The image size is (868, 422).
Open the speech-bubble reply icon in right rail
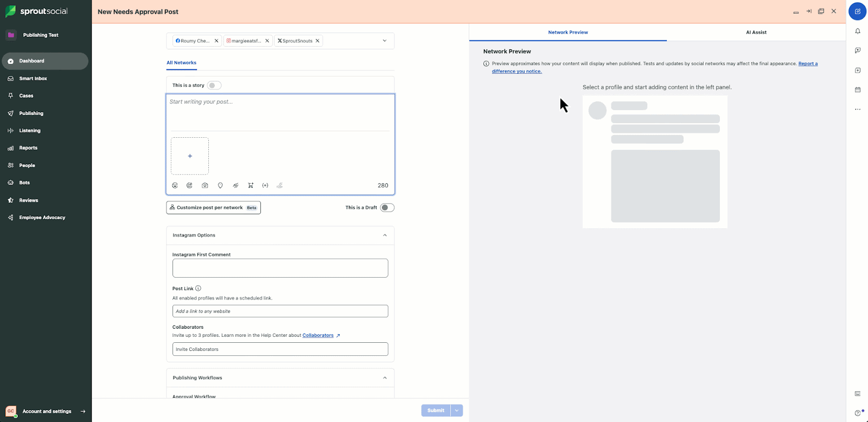858,50
